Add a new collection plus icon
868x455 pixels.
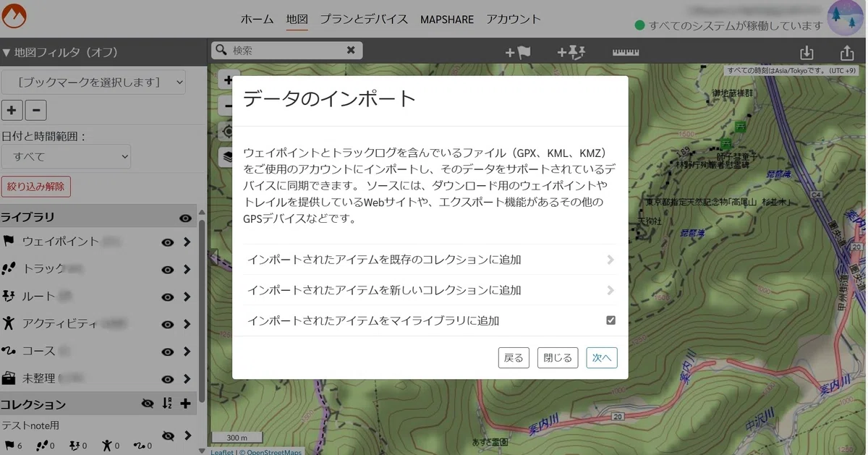click(186, 404)
